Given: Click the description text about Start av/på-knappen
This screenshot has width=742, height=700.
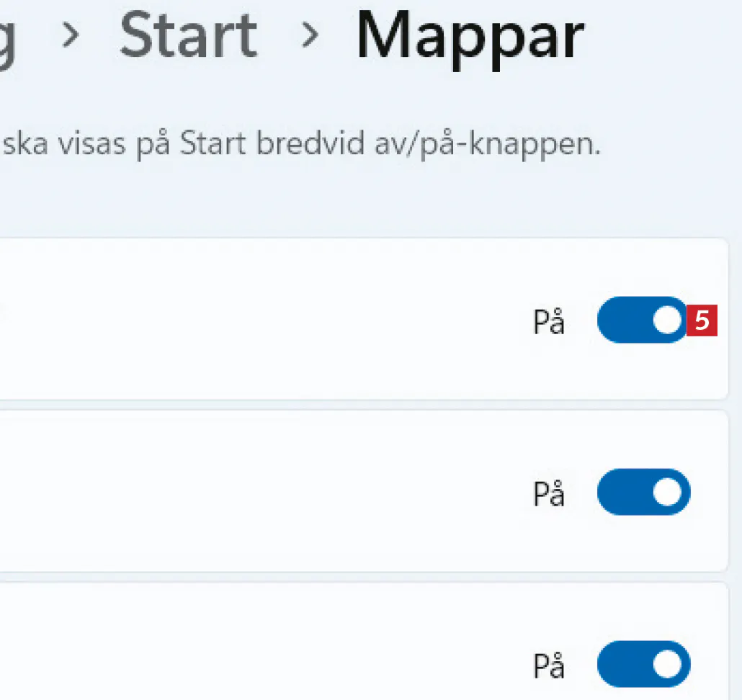Looking at the screenshot, I should point(303,145).
